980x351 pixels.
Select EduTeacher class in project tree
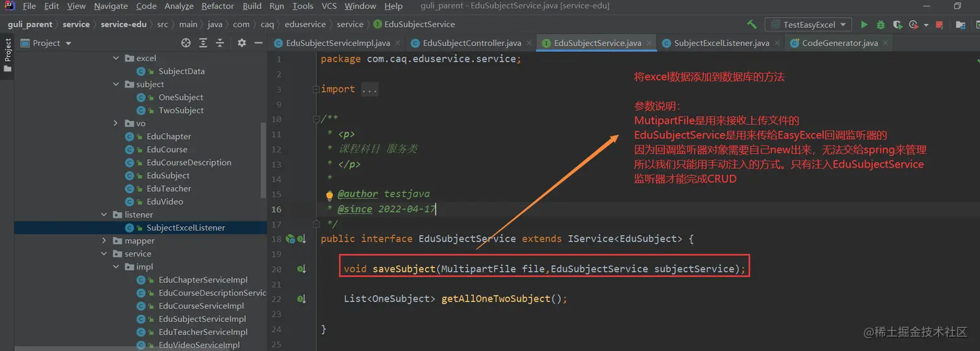tap(169, 188)
